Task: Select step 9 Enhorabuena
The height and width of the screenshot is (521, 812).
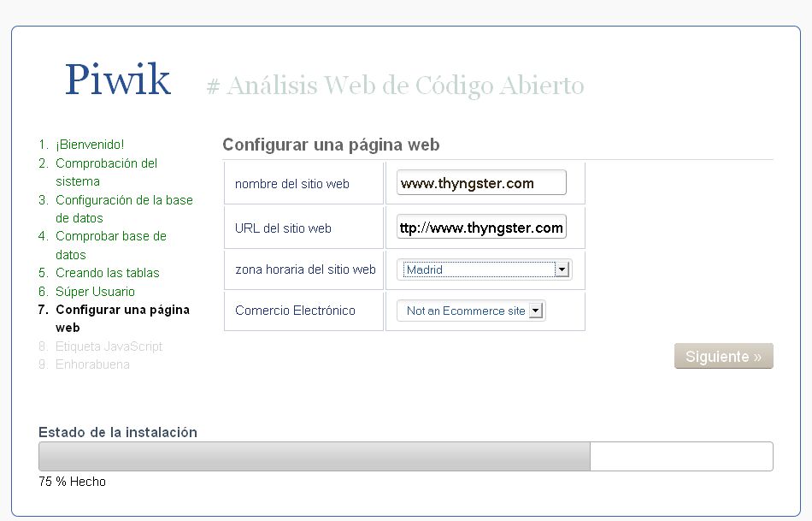Action: tap(92, 364)
